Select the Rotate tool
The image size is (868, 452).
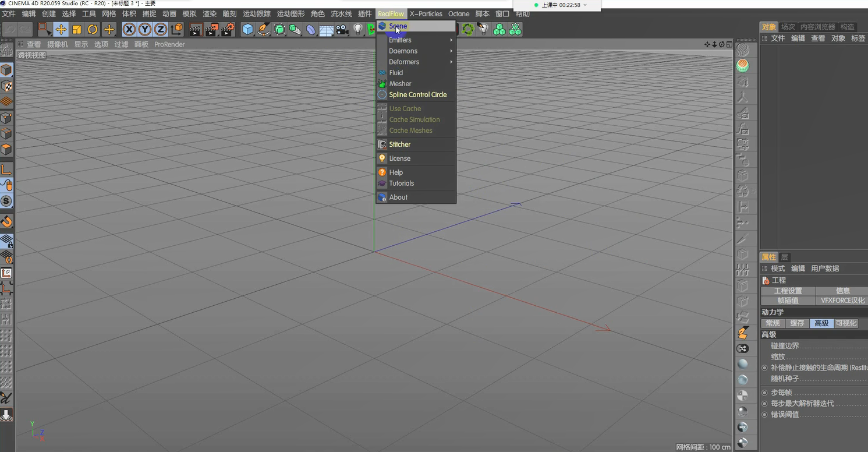click(92, 29)
